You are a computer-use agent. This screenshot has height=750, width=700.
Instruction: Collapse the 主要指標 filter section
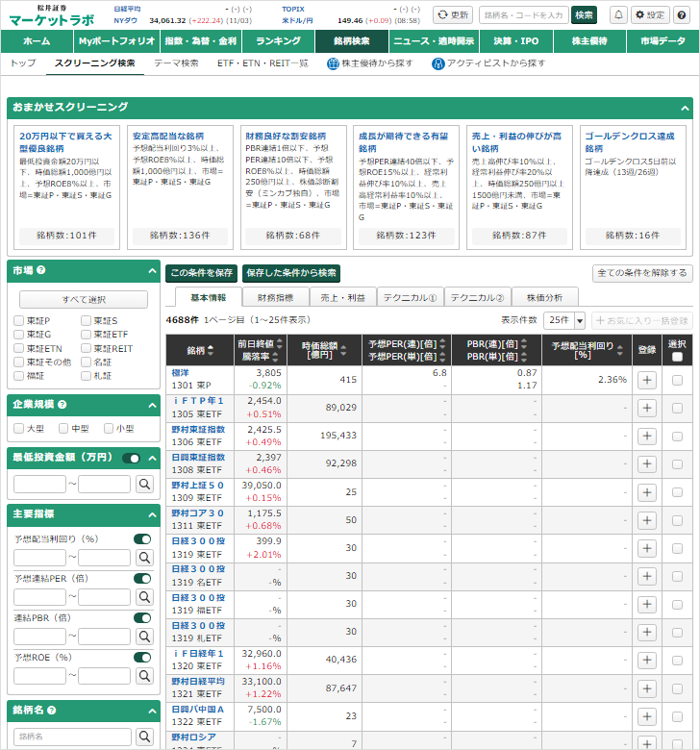(152, 514)
